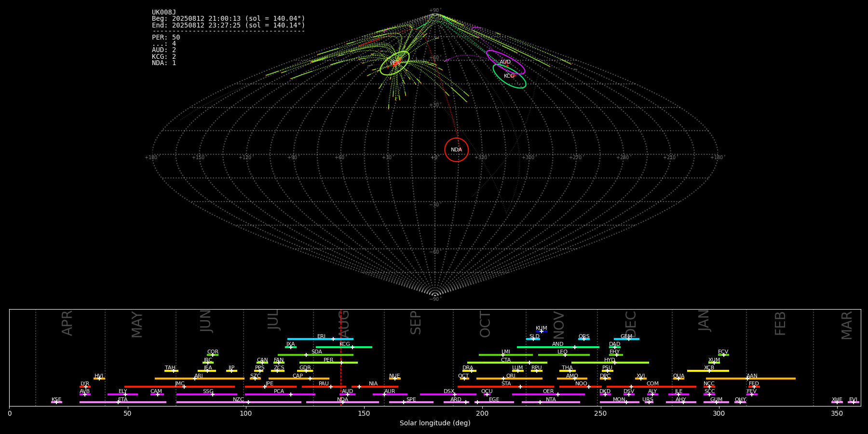The height and width of the screenshot is (434, 868).
Task: Click the pink MON shower bar
Action: point(619,402)
